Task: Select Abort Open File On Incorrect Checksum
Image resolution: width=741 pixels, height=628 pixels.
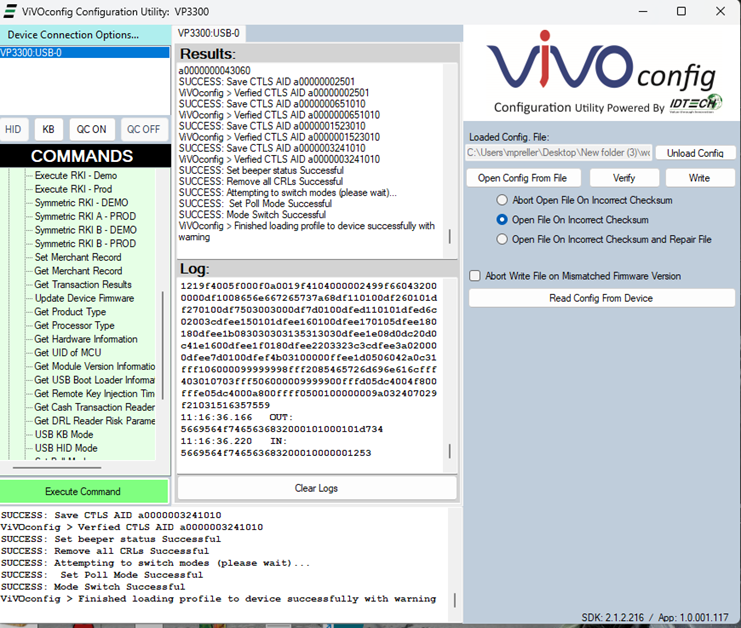Action: click(503, 200)
